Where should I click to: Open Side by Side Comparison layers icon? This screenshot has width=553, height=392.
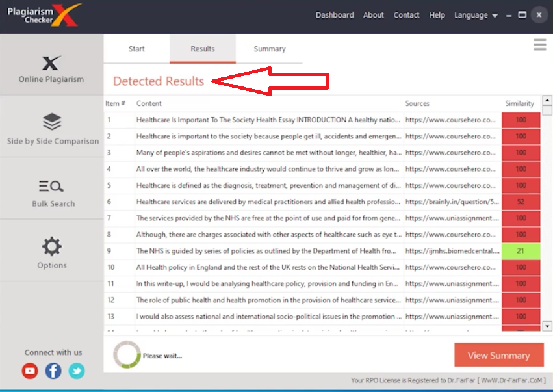pos(52,122)
